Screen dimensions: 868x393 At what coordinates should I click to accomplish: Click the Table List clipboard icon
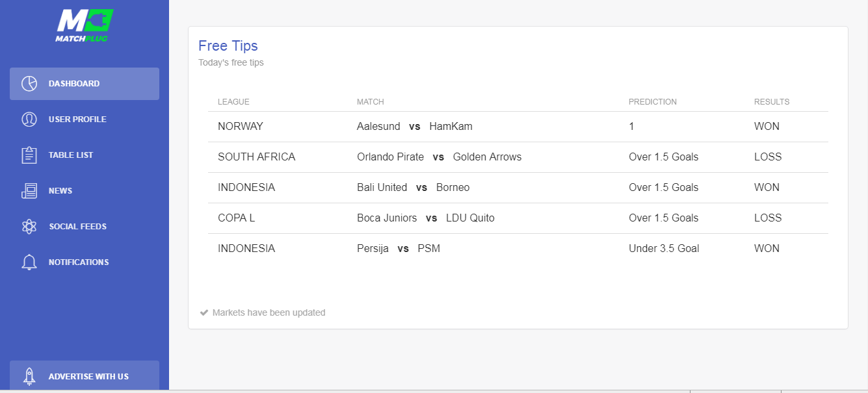coord(29,155)
